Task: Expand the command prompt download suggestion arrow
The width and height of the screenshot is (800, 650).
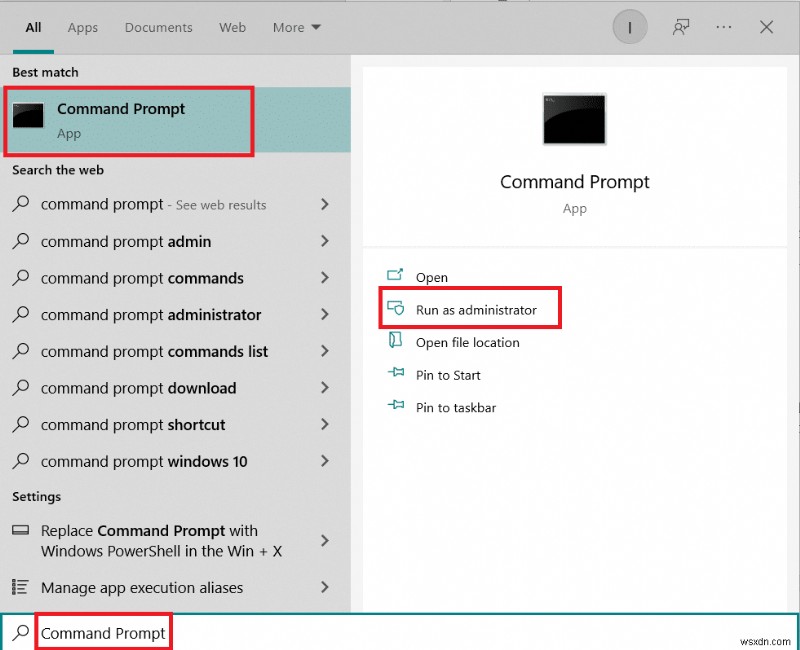Action: pos(325,388)
